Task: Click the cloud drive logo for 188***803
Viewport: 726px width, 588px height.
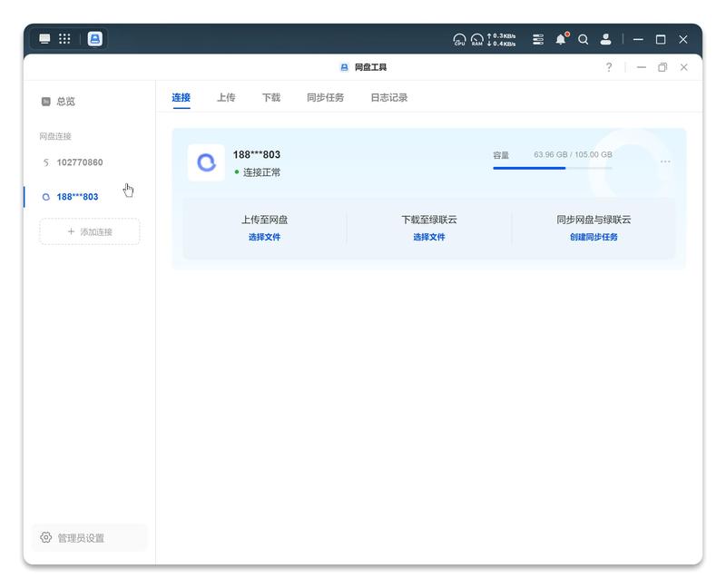Action: pos(207,162)
